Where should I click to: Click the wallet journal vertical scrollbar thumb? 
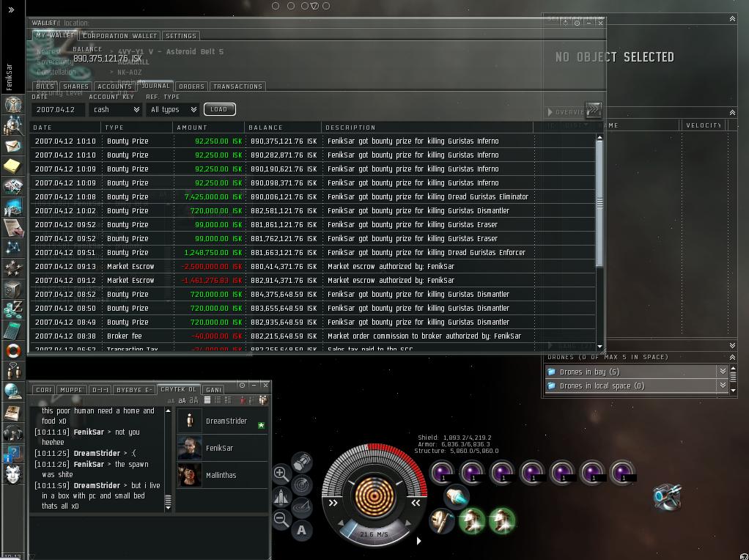pyautogui.click(x=599, y=202)
